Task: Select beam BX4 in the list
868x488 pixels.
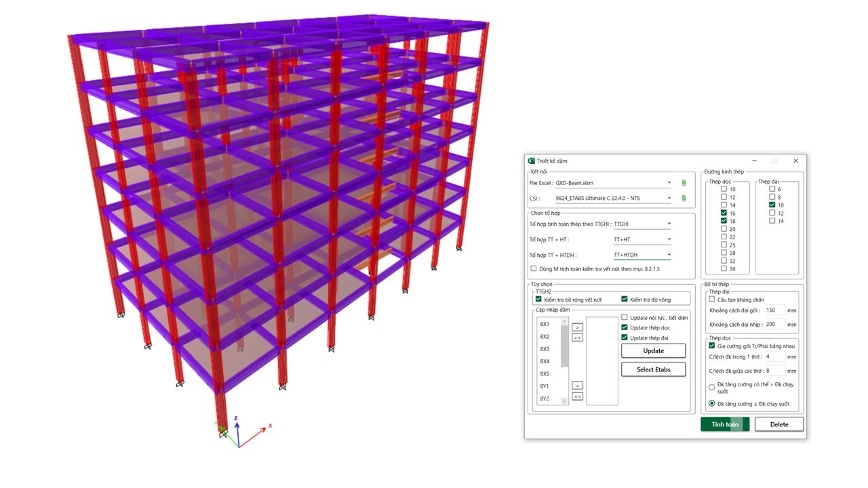Action: (545, 361)
